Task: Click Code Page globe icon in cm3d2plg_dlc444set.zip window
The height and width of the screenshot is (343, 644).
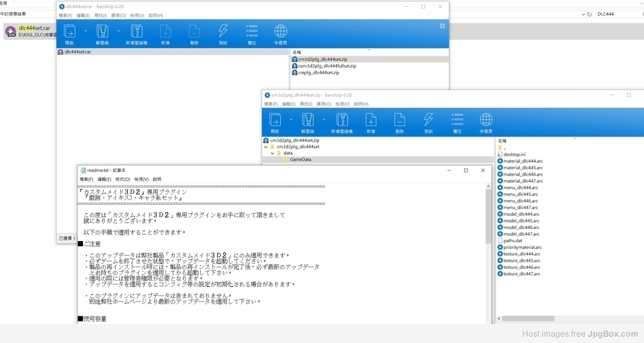Action: pos(486,120)
